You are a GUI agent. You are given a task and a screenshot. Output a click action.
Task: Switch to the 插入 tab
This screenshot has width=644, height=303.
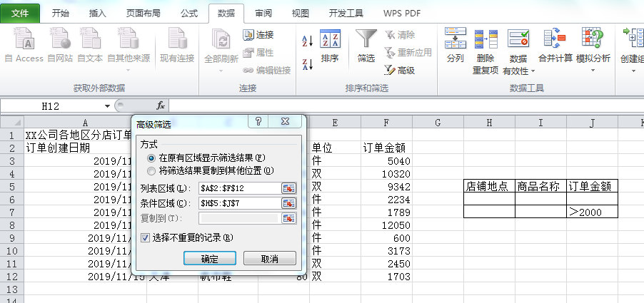coord(97,14)
